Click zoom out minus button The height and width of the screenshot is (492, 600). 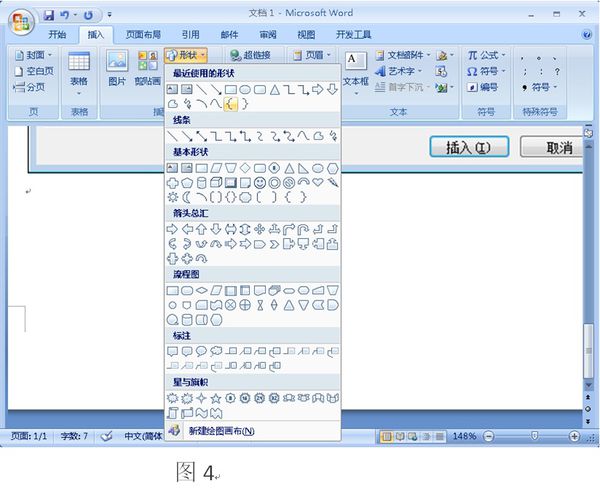pyautogui.click(x=488, y=437)
